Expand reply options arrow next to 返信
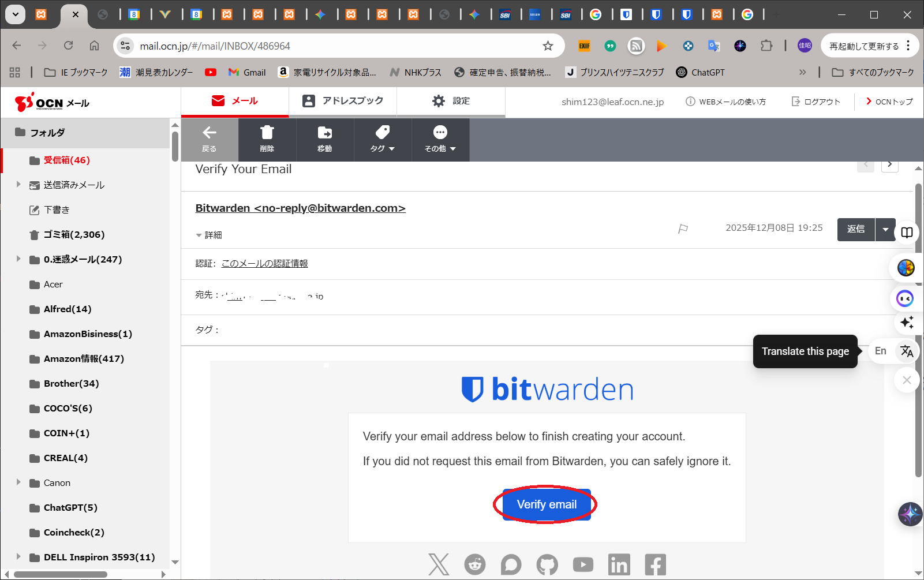The image size is (924, 580). (885, 229)
